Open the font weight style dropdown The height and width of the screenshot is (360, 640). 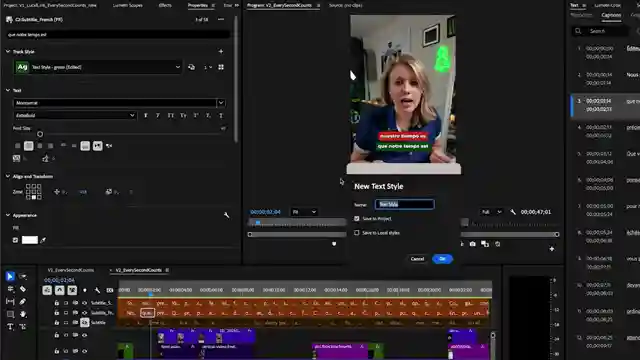pos(75,116)
